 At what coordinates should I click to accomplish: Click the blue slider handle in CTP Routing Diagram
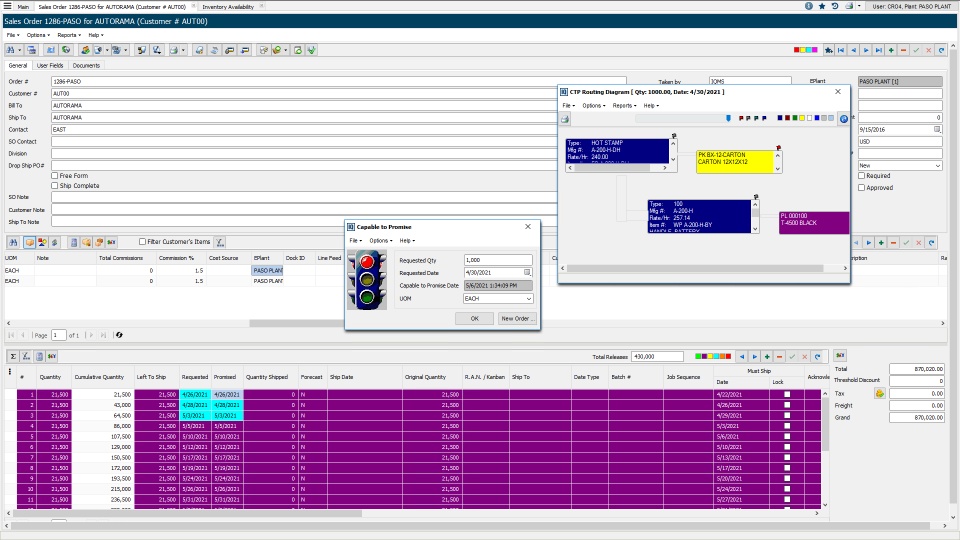[729, 119]
